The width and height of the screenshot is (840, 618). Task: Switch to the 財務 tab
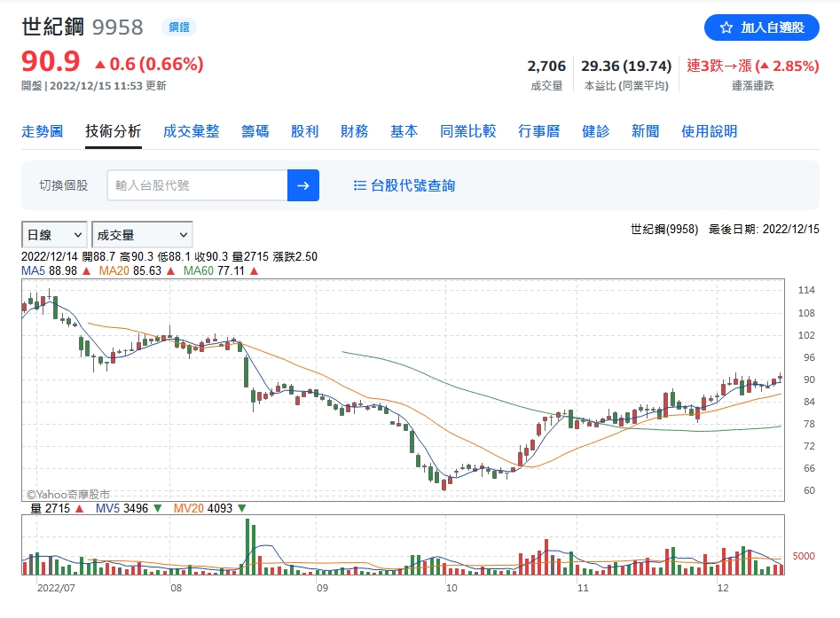tap(355, 131)
